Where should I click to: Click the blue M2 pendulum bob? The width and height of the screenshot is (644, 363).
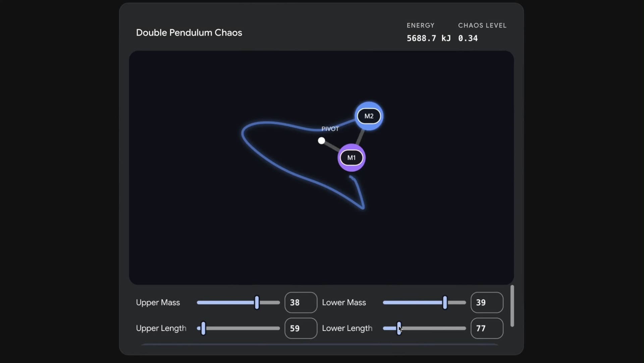coord(369,116)
